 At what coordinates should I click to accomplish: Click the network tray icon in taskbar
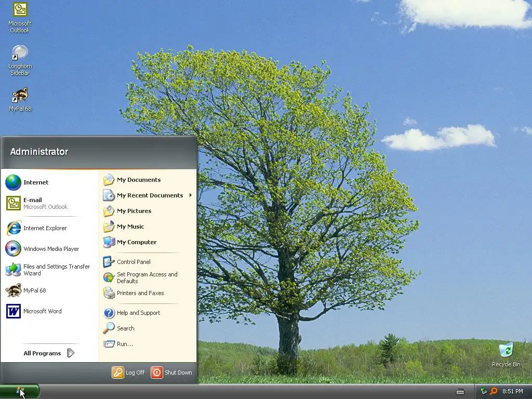(484, 391)
